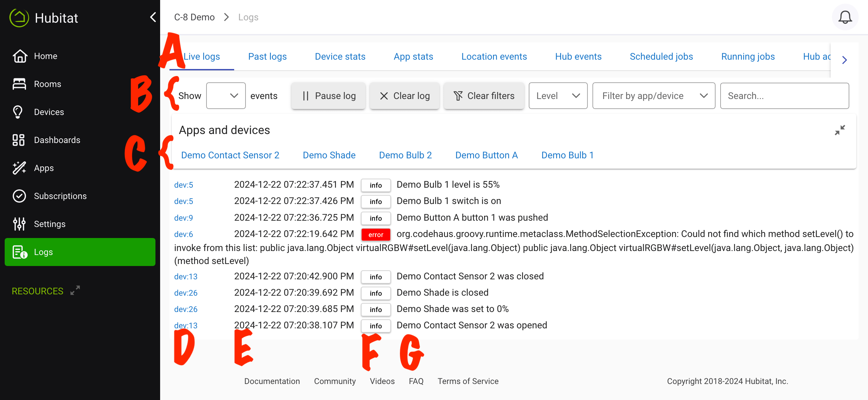Open dev:6 link on the error row
This screenshot has height=400, width=868.
184,234
